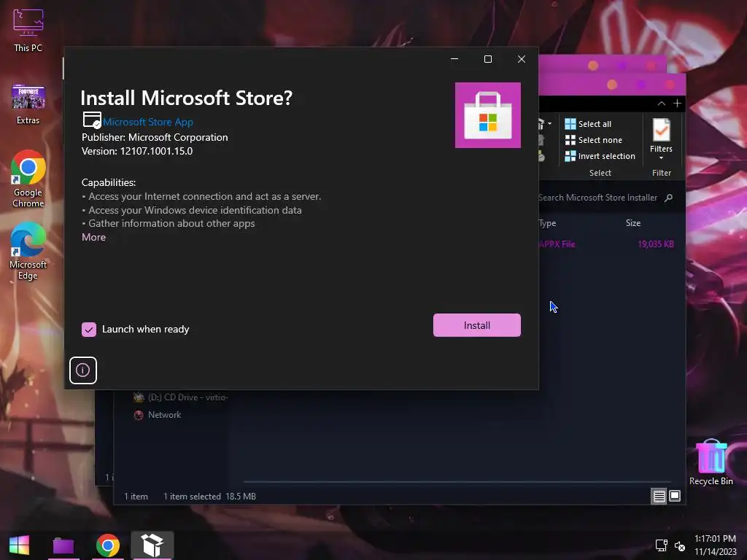Viewport: 747px width, 560px height.
Task: Choose Select all in Explorer ribbon
Action: pyautogui.click(x=588, y=124)
